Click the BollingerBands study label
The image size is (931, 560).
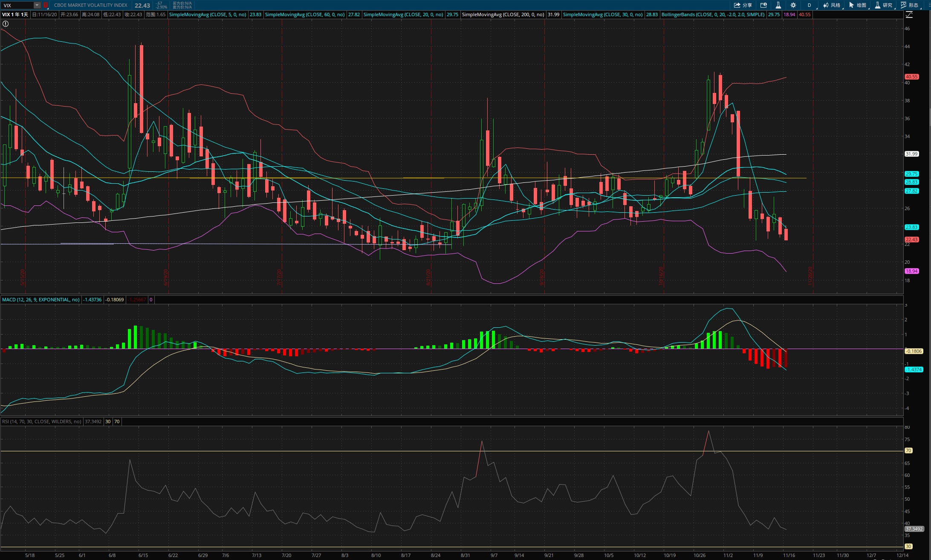(713, 14)
